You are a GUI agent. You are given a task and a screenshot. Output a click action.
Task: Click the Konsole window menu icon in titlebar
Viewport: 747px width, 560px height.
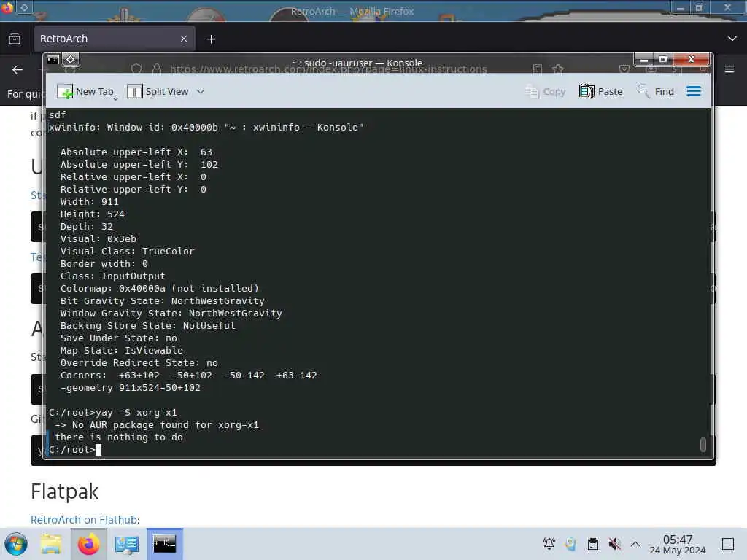[53, 60]
